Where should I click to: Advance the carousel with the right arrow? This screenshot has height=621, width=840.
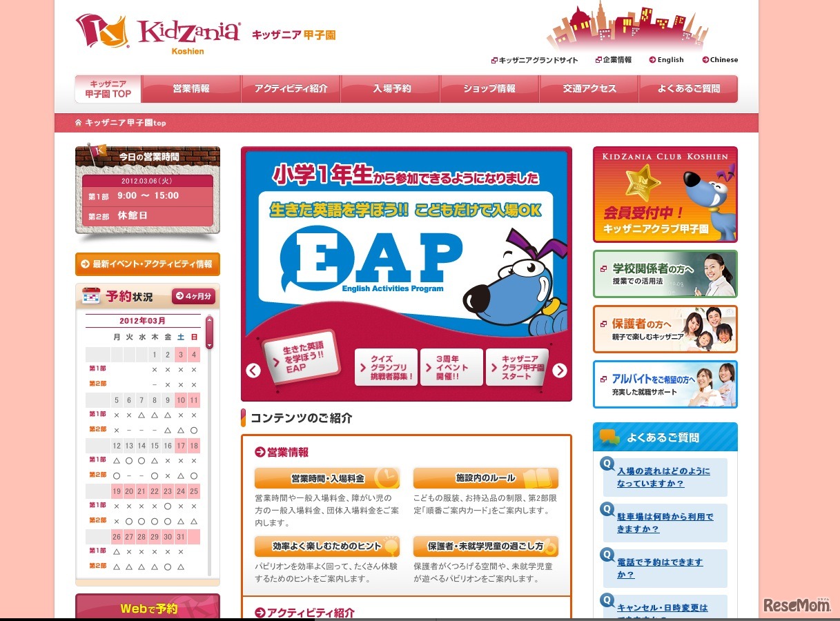[x=559, y=370]
